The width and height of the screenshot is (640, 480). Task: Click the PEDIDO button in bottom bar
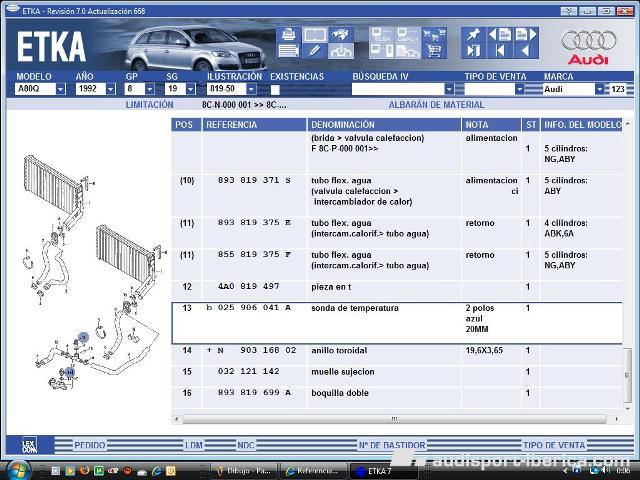point(90,445)
